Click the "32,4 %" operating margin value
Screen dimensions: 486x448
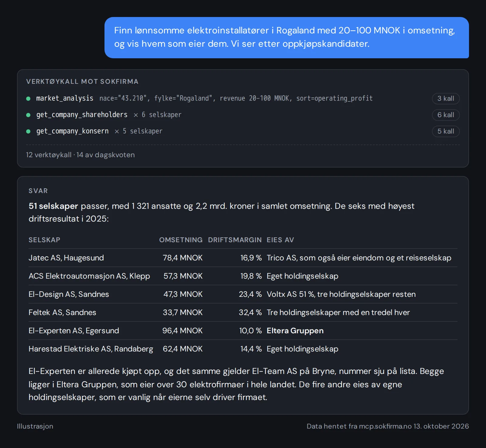(x=250, y=312)
